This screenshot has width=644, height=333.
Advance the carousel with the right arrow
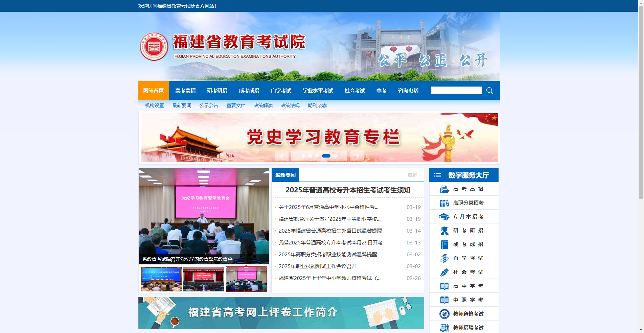(357, 156)
